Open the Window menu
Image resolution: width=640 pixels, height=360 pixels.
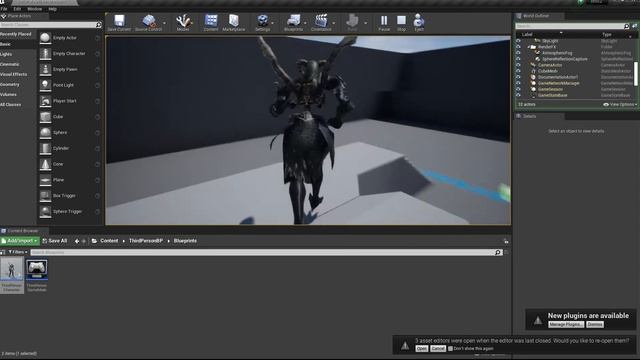pos(34,9)
